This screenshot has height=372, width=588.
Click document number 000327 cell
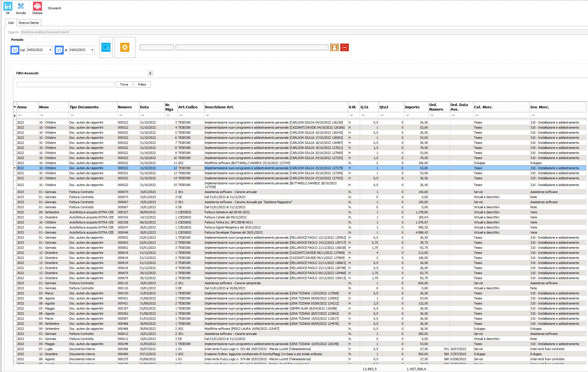click(128, 212)
